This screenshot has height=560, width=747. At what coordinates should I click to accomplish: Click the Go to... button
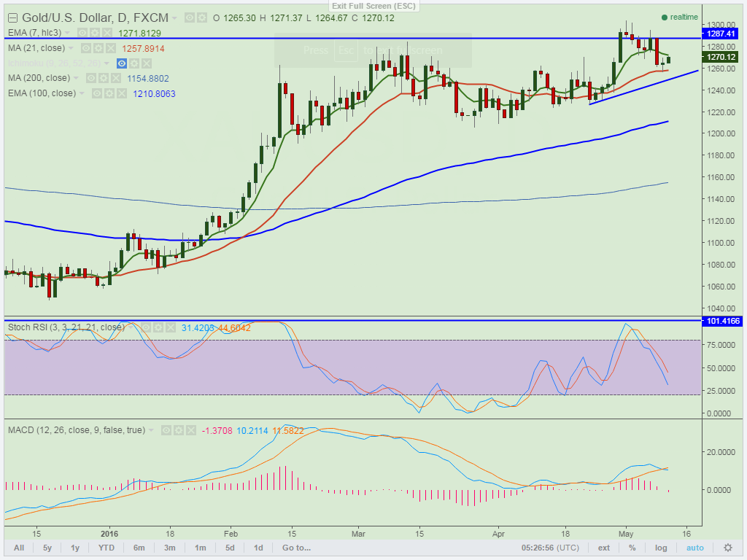(296, 548)
